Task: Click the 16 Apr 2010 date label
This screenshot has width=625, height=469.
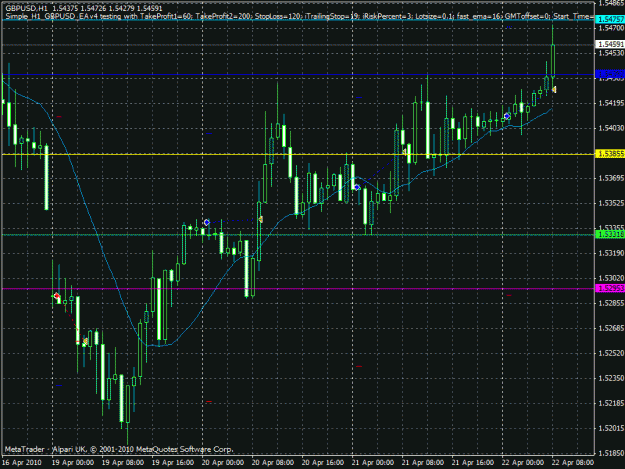Action: pos(22,463)
